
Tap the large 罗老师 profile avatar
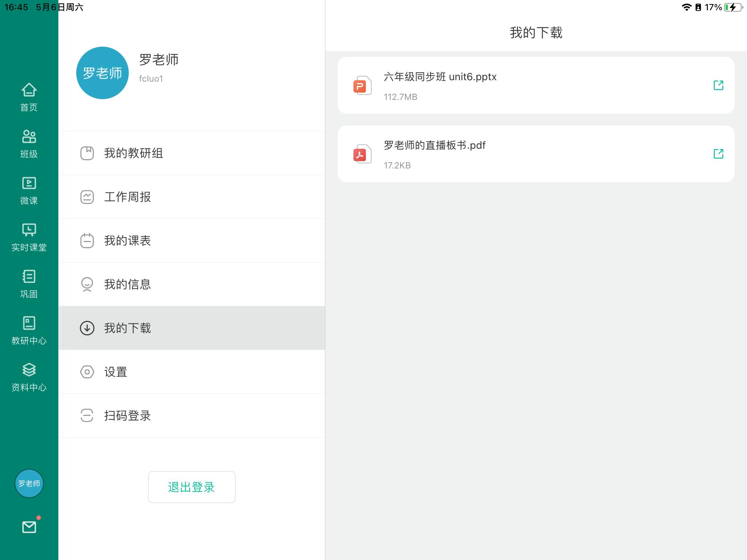point(102,73)
